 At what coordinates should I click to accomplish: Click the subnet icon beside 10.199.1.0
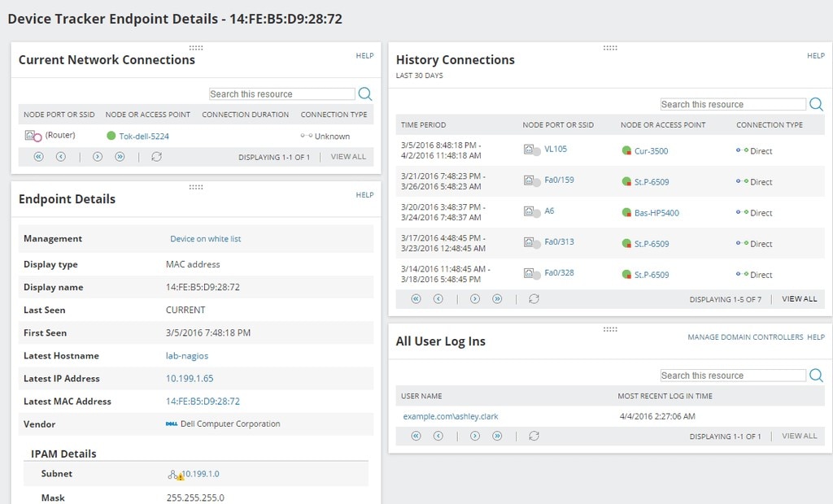[x=173, y=473]
